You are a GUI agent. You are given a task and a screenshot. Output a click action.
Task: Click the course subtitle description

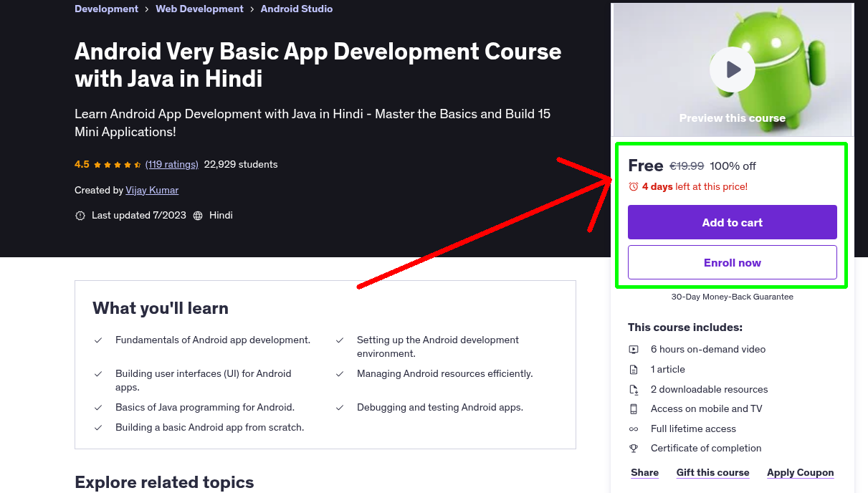tap(313, 123)
